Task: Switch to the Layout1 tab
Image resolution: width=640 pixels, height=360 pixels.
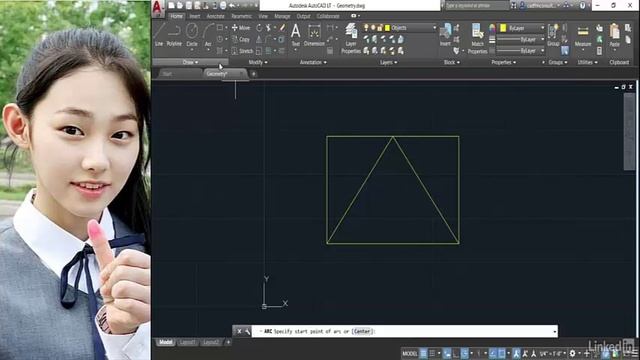Action: (x=188, y=342)
